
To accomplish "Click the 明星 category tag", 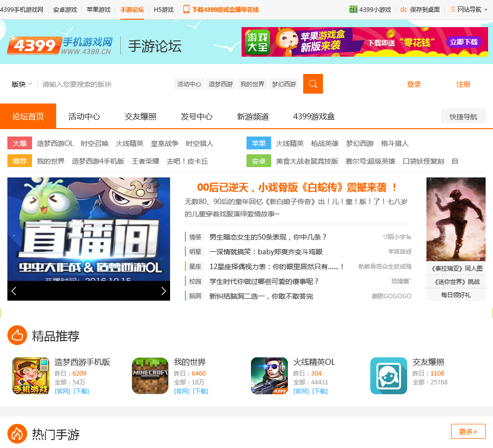I will coord(195,252).
